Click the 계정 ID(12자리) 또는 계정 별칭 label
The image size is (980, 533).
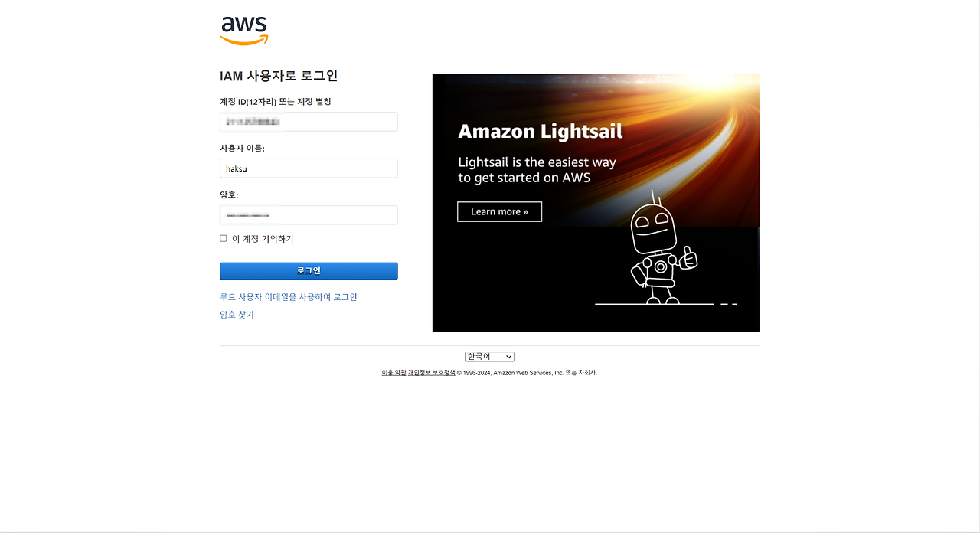coord(276,102)
